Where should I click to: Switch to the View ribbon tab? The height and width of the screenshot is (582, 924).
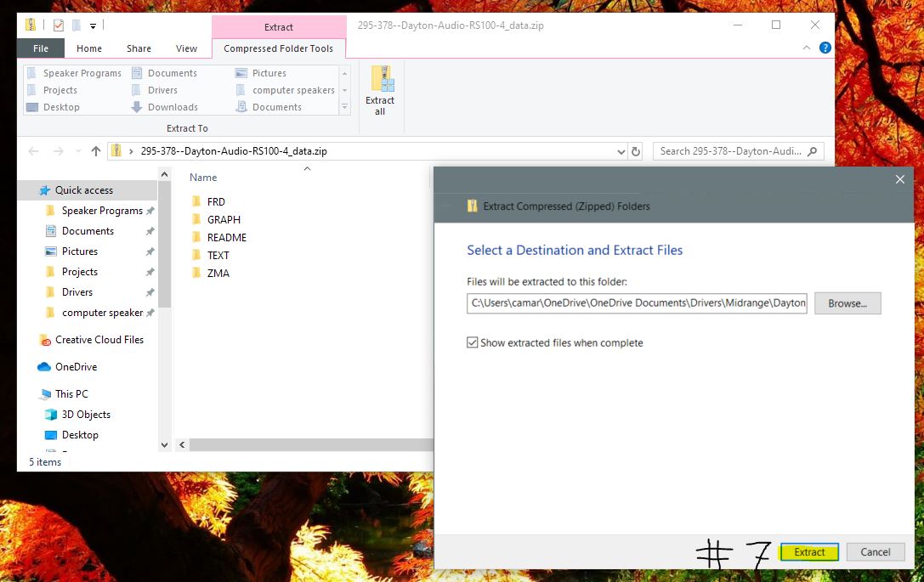click(186, 48)
